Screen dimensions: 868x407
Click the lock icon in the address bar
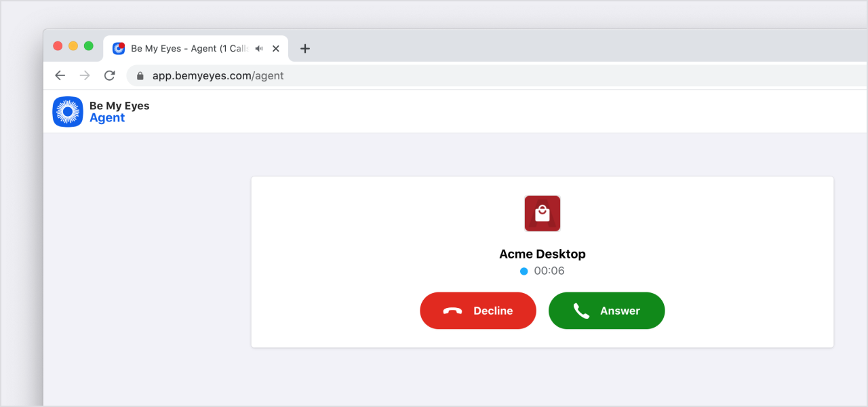(x=140, y=76)
